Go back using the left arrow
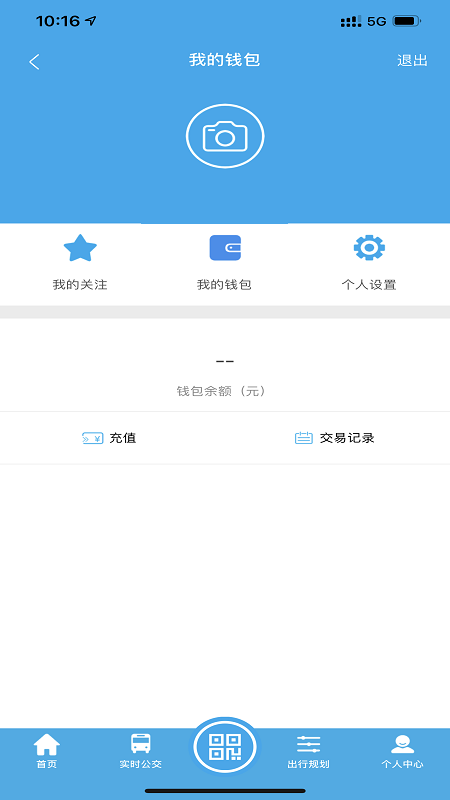The image size is (450, 800). pyautogui.click(x=34, y=62)
